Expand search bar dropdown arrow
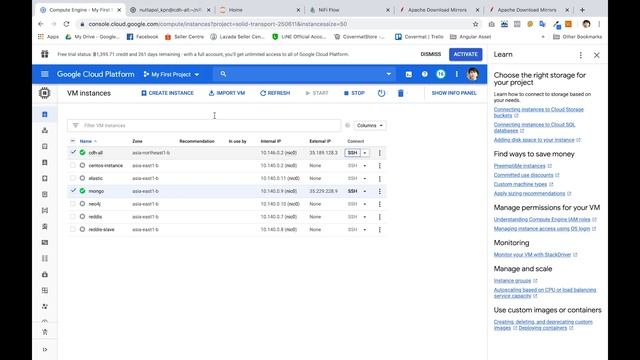Screen dimensions: 640x360 click(389, 74)
